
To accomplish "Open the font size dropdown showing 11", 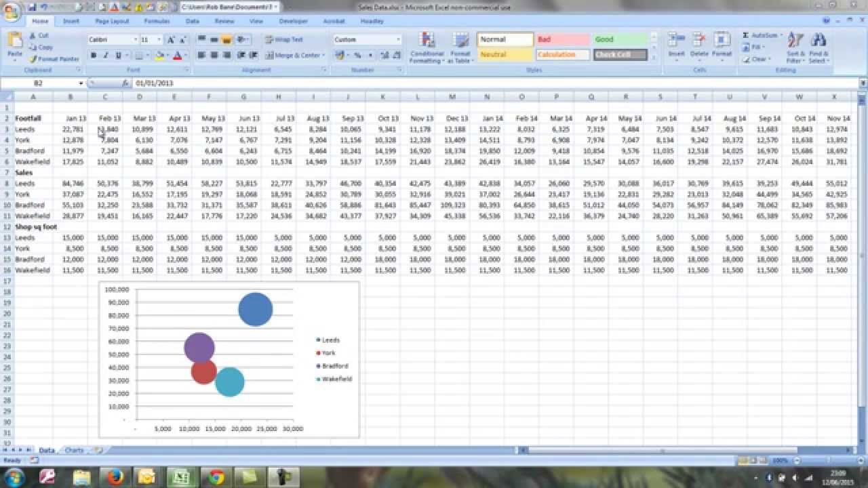I will pos(159,39).
